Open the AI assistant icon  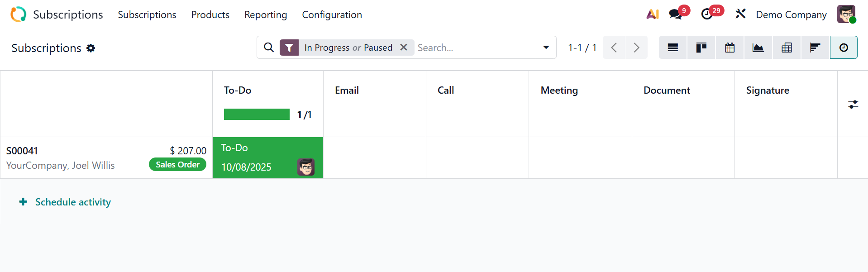click(x=652, y=14)
